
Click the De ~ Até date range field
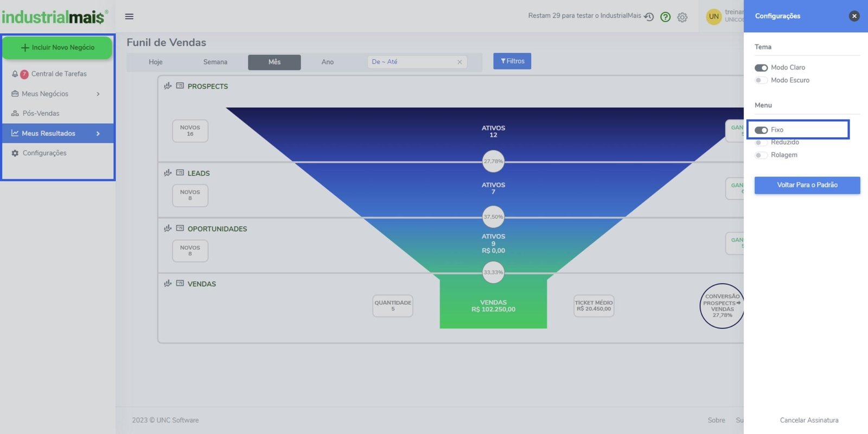pos(412,62)
